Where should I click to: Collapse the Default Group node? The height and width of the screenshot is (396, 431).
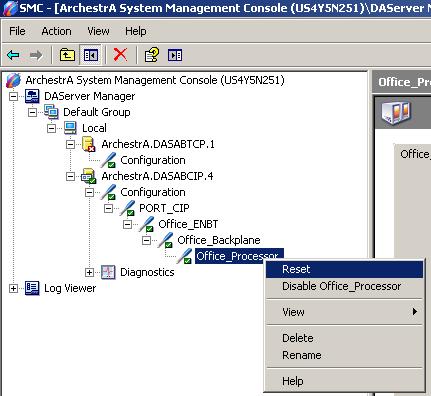tap(32, 112)
